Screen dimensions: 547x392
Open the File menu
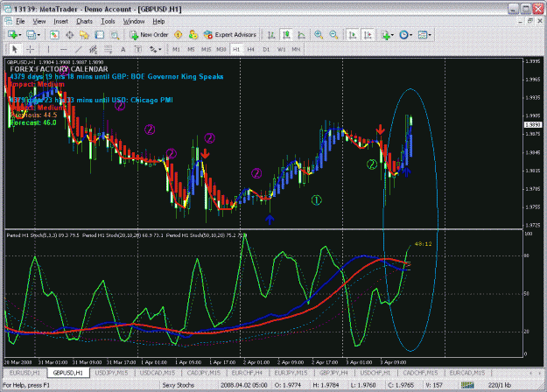pyautogui.click(x=20, y=21)
